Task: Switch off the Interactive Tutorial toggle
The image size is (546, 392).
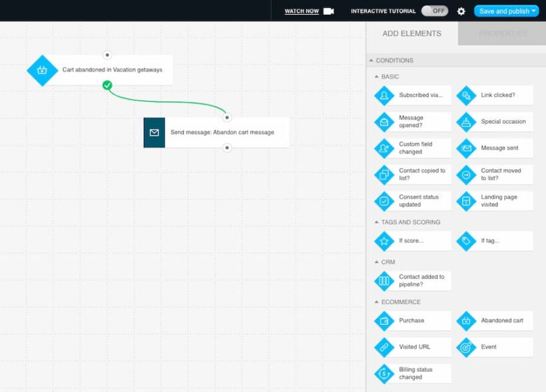Action: coord(436,11)
